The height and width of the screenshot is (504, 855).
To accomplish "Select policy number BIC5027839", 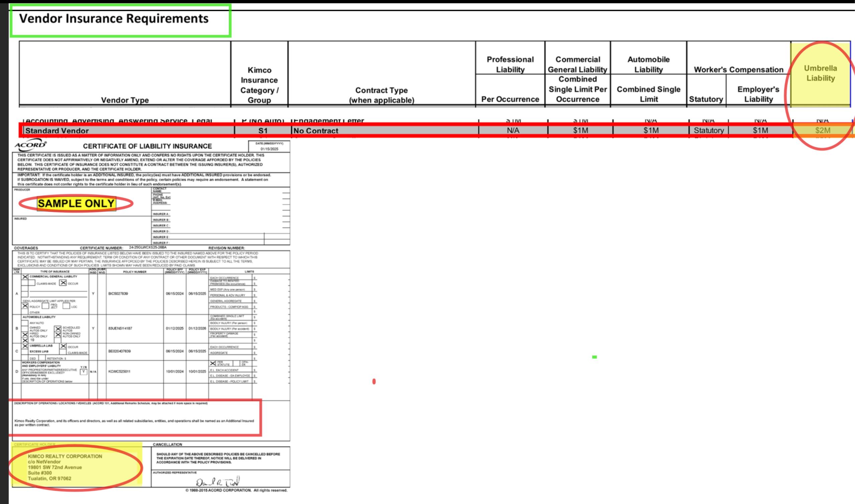I will point(118,294).
